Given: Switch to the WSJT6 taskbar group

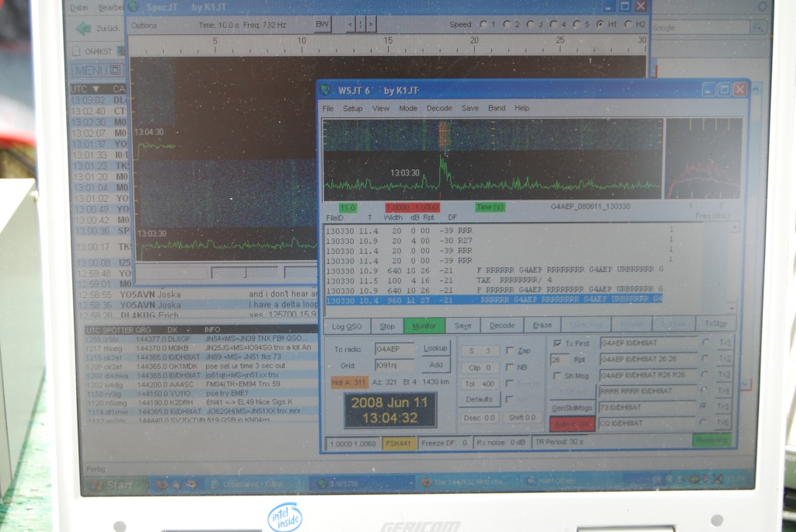Looking at the screenshot, I should click(x=361, y=483).
